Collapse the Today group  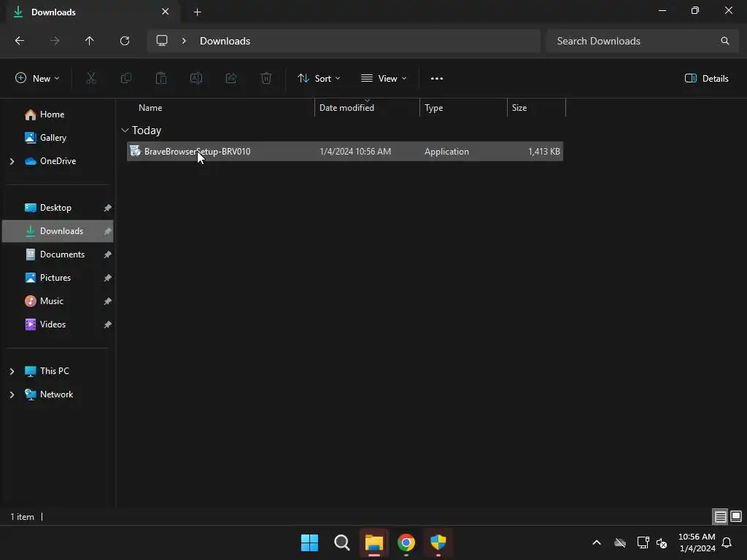pyautogui.click(x=125, y=130)
